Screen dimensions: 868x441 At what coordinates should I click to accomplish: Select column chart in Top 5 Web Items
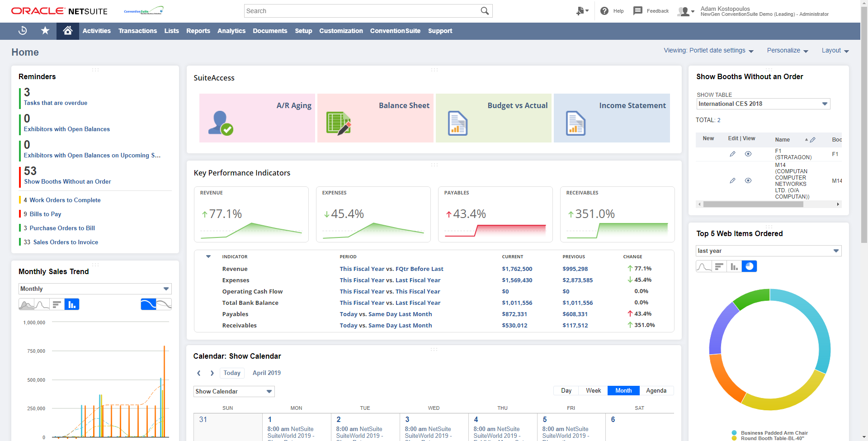pos(734,266)
